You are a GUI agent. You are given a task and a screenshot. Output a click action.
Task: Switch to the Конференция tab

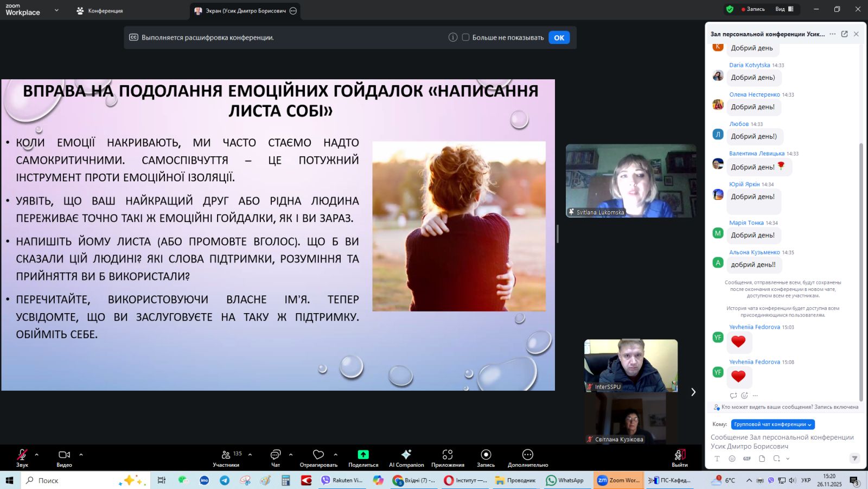[100, 11]
